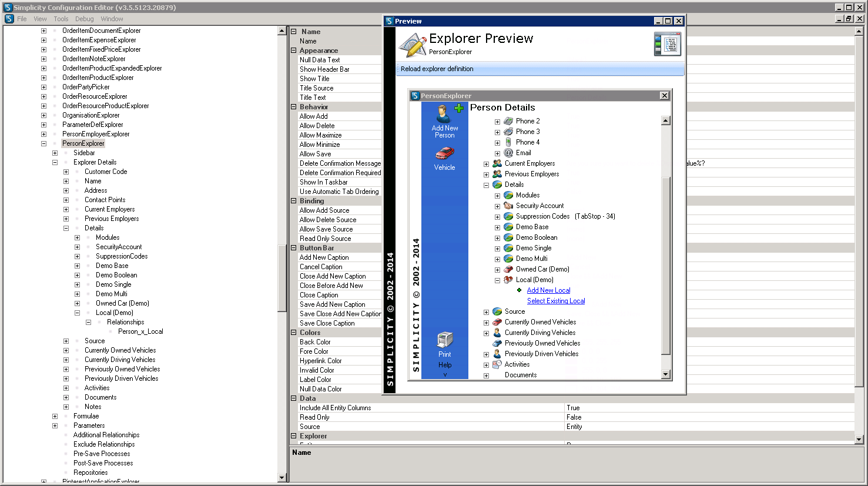Collapse the PersonExplorer tree node
Image resolution: width=868 pixels, height=486 pixels.
click(x=43, y=143)
